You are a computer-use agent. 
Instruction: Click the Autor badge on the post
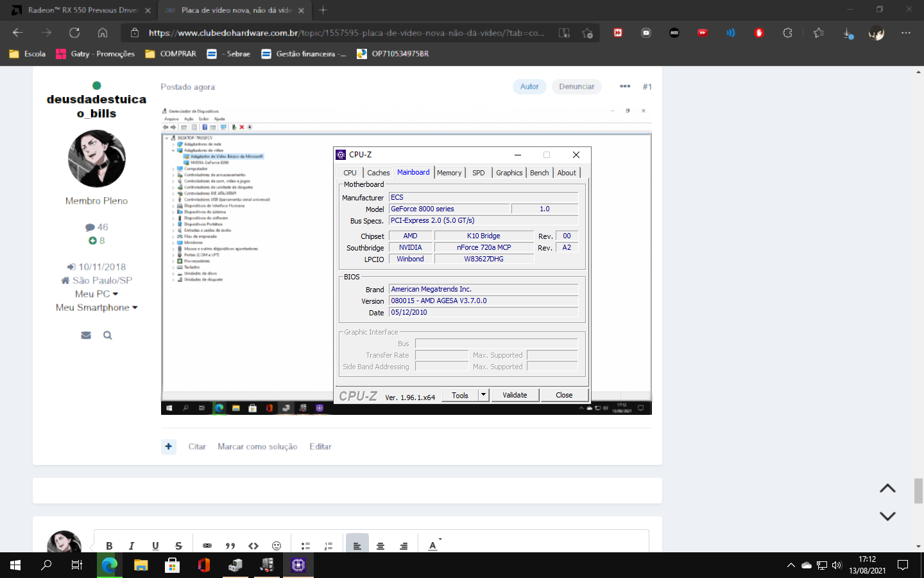coord(529,87)
